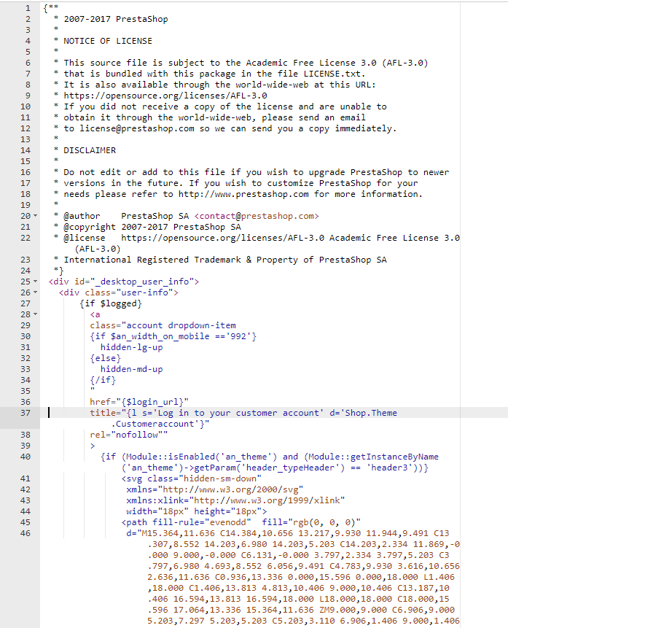Click the DISCLAIMER comment line

90,150
